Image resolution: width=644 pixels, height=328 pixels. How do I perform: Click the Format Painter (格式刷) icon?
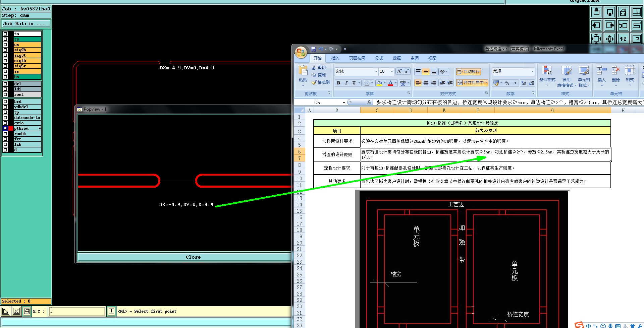pyautogui.click(x=321, y=82)
